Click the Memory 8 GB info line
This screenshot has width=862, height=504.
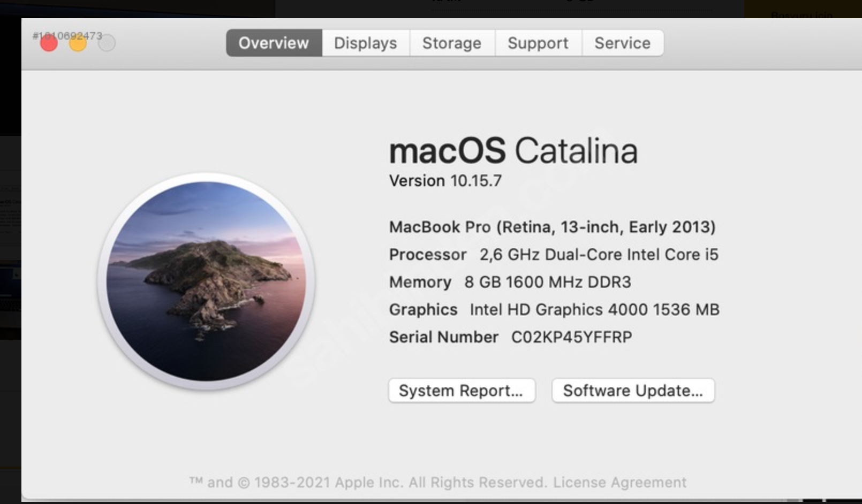point(510,282)
